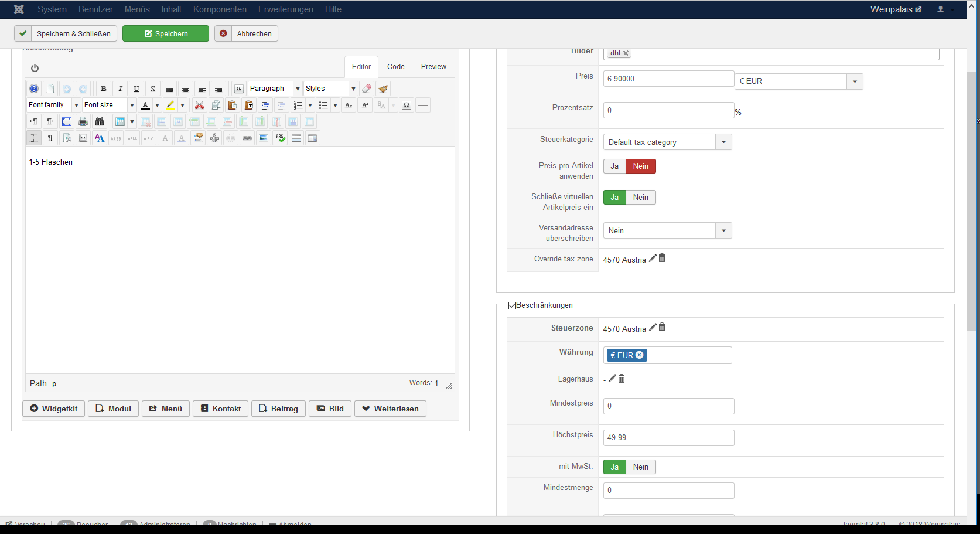This screenshot has width=980, height=534.
Task: Paste as plain text
Action: click(248, 105)
